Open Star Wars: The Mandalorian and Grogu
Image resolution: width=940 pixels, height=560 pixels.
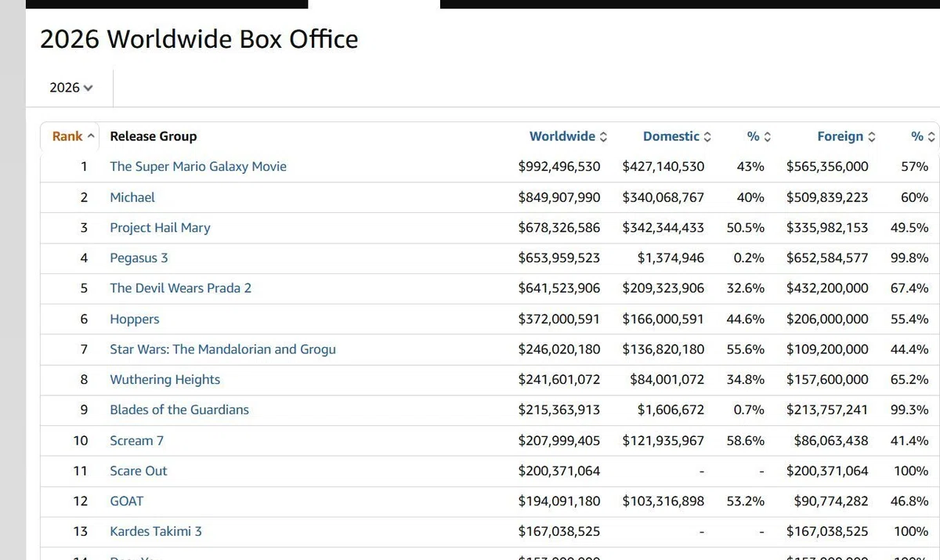click(222, 349)
